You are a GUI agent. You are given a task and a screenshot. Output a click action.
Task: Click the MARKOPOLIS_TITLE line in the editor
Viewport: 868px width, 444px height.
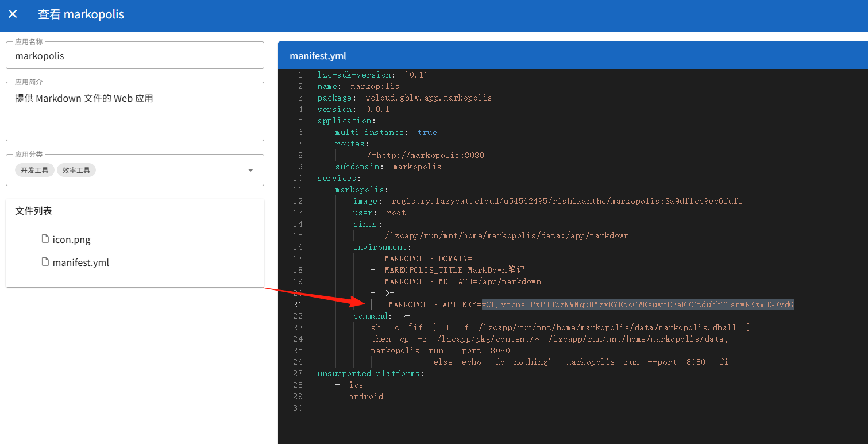click(x=448, y=270)
